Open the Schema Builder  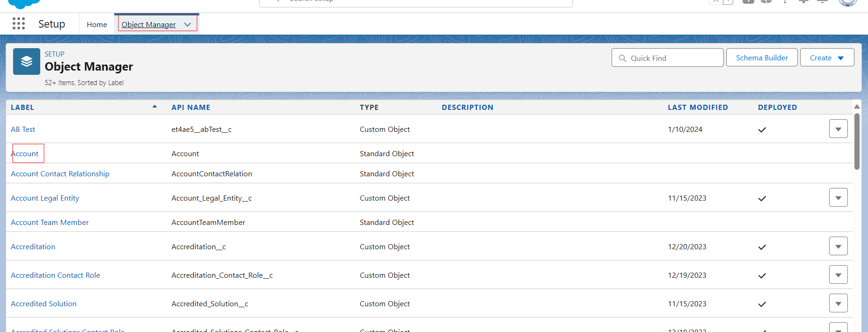[x=761, y=58]
